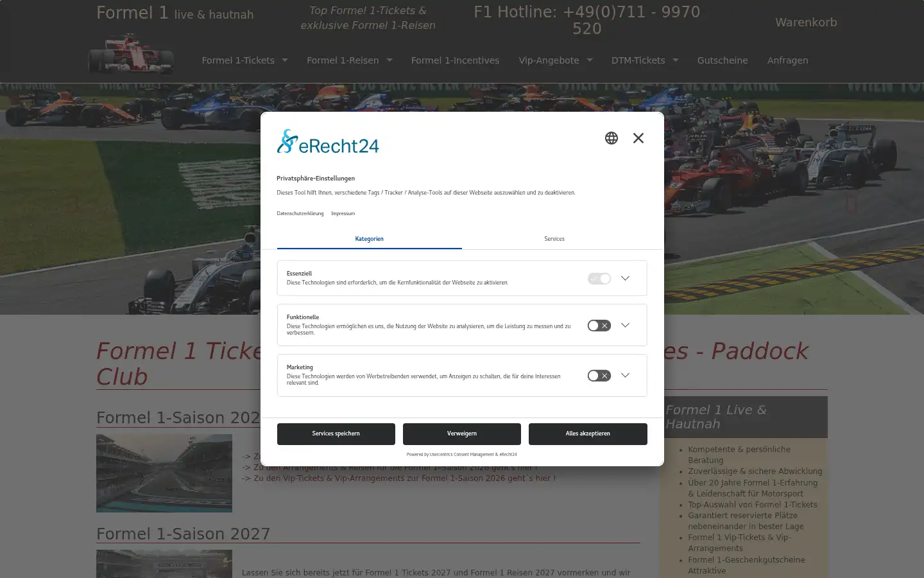
Task: Click 'Kompetente & persönliche Beratung' list item
Action: click(739, 455)
